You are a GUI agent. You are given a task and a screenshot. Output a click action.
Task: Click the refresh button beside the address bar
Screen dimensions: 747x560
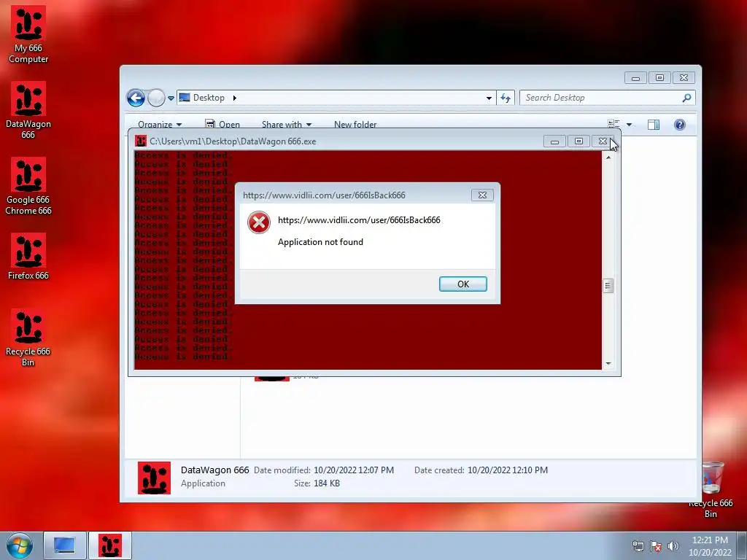tap(506, 98)
